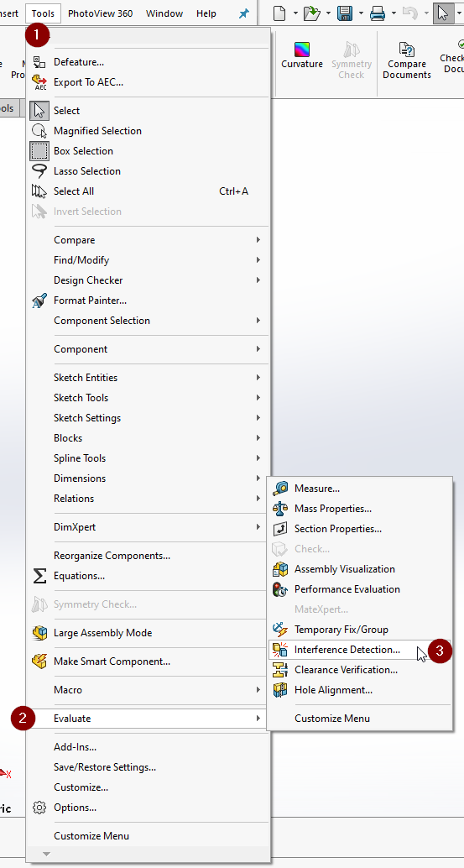464x868 pixels.
Task: Open the Window menu
Action: [x=164, y=13]
